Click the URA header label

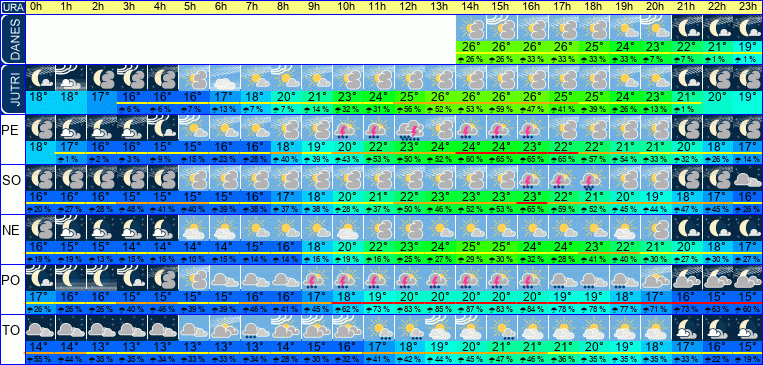point(12,7)
